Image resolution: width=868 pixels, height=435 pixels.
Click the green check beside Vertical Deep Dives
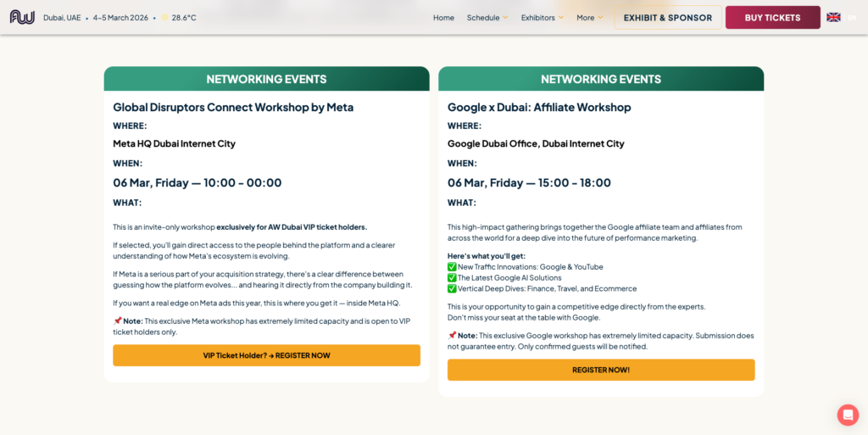tap(452, 289)
